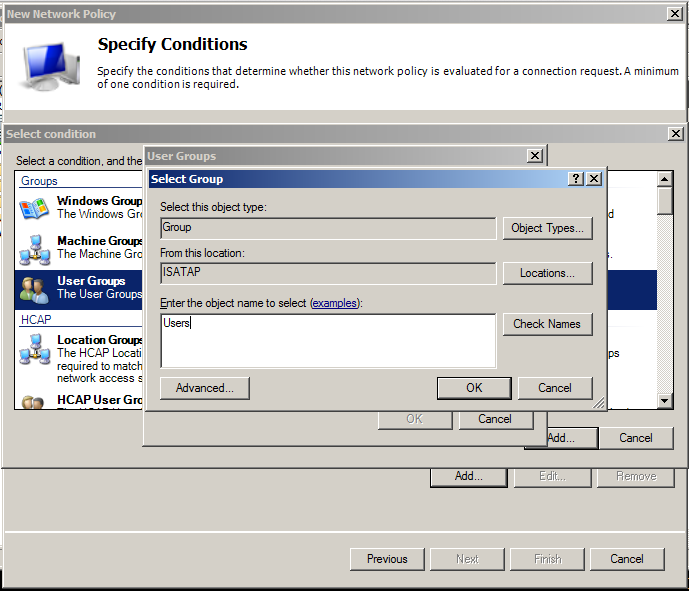Open the Advanced search options
The width and height of the screenshot is (689, 591).
(204, 388)
